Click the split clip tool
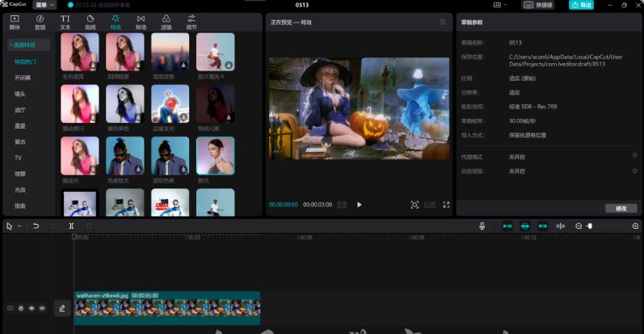This screenshot has width=644, height=334. pos(71,226)
